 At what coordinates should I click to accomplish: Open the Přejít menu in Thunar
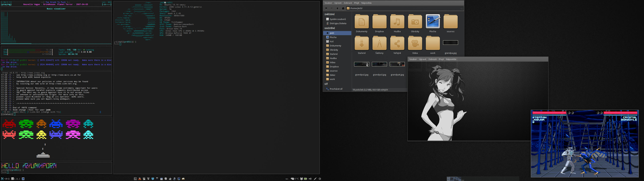tap(357, 3)
